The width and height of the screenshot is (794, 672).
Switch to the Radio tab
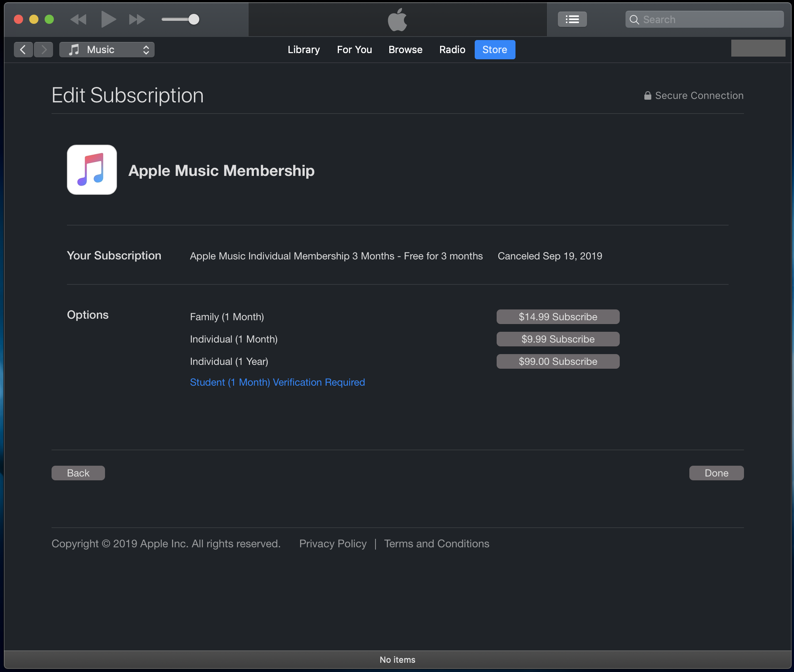452,50
